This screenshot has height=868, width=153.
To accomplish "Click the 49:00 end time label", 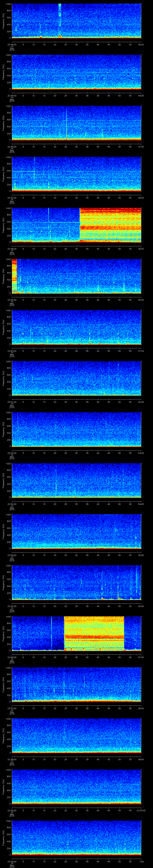I will 141,249.
